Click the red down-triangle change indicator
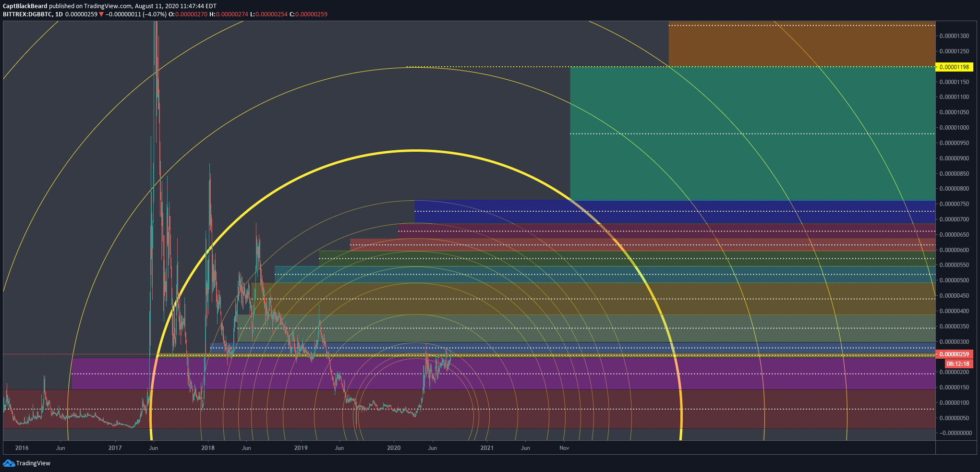980x472 pixels. click(101, 14)
